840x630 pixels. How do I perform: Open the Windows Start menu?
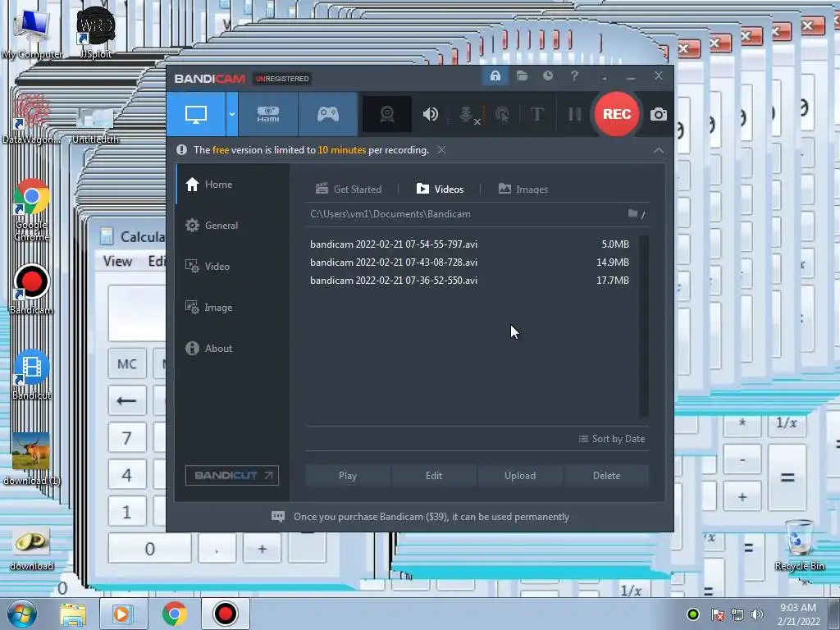coord(22,614)
